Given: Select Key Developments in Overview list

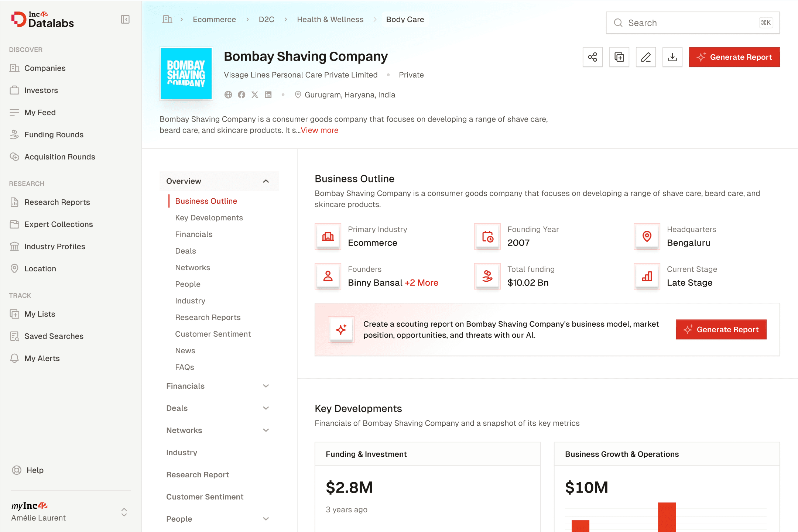Looking at the screenshot, I should tap(209, 218).
